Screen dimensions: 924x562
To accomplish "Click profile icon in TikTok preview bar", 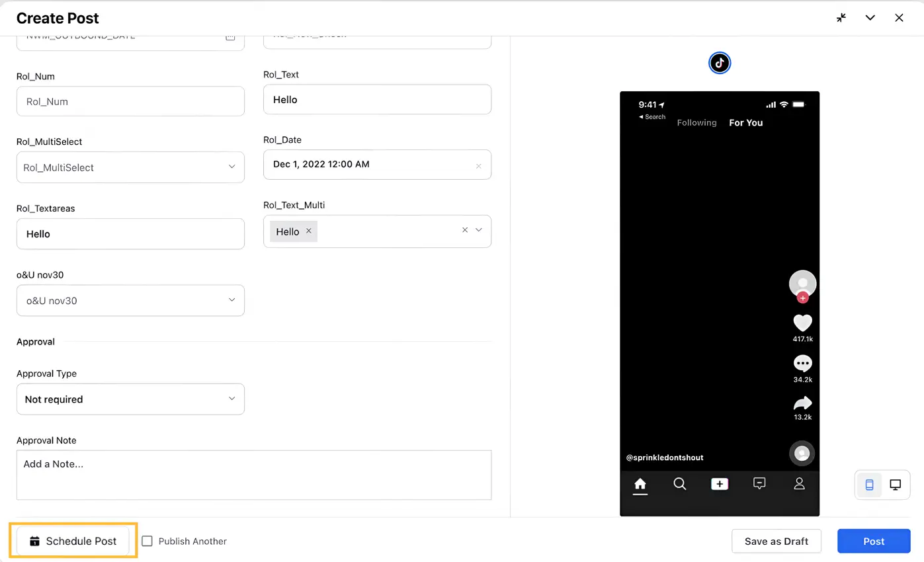I will coord(799,484).
